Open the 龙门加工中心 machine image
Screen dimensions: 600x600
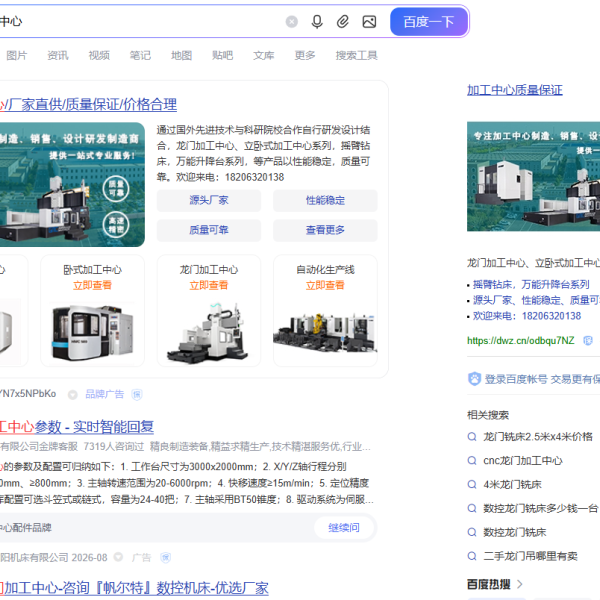coord(209,332)
